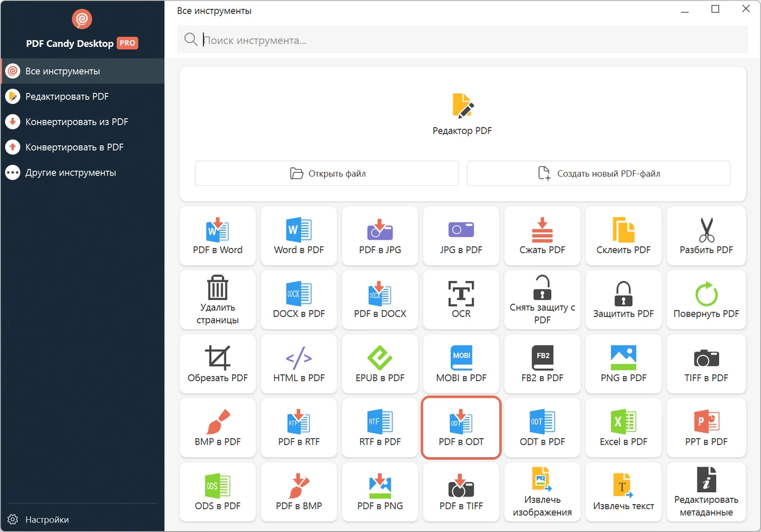Select the PDF в RTF converter
Viewport: 761px width, 532px height.
(x=299, y=427)
